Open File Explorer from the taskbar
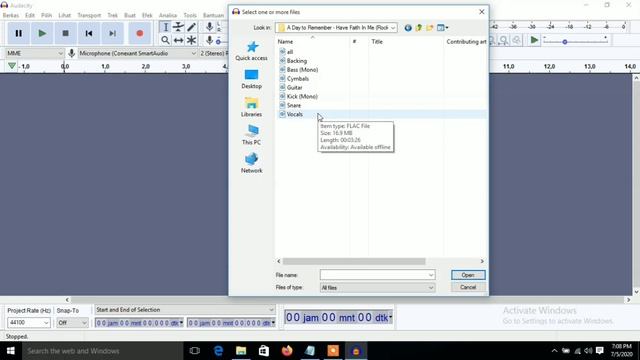640x360 pixels. [x=241, y=351]
